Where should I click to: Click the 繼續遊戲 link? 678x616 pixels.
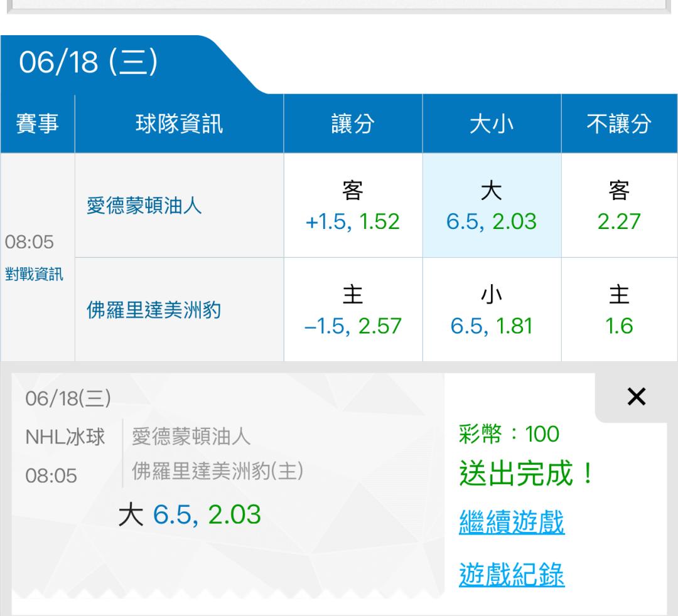tap(512, 523)
